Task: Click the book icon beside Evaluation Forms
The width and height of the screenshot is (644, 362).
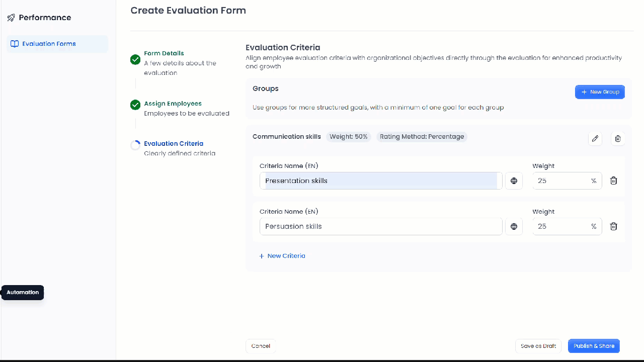Action: pos(14,44)
